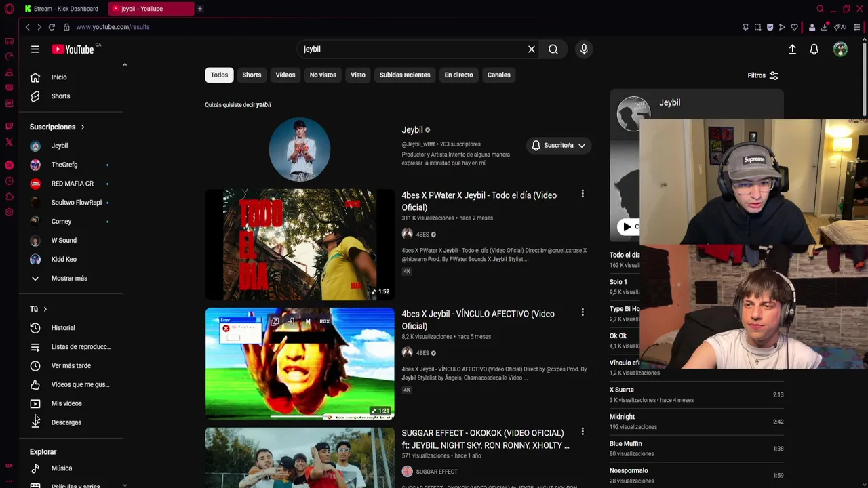Select the Subidas recientes filter chip
This screenshot has width=868, height=488.
[x=405, y=75]
